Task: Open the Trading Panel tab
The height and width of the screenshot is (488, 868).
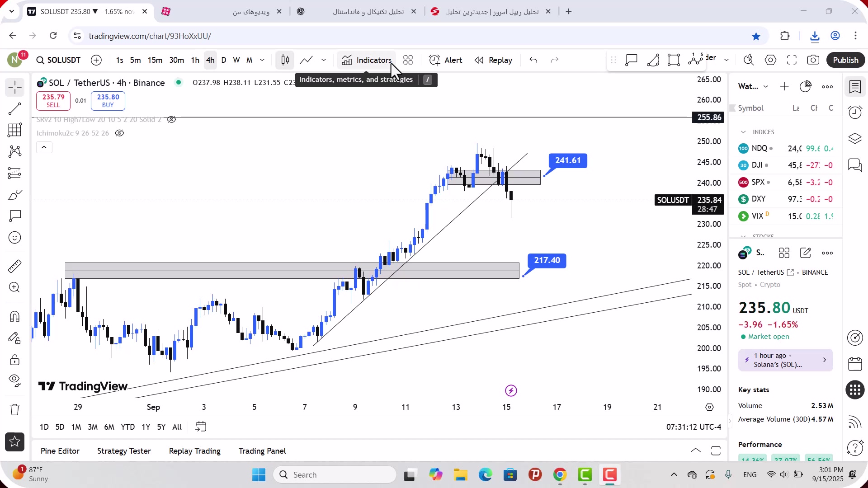Action: click(262, 451)
